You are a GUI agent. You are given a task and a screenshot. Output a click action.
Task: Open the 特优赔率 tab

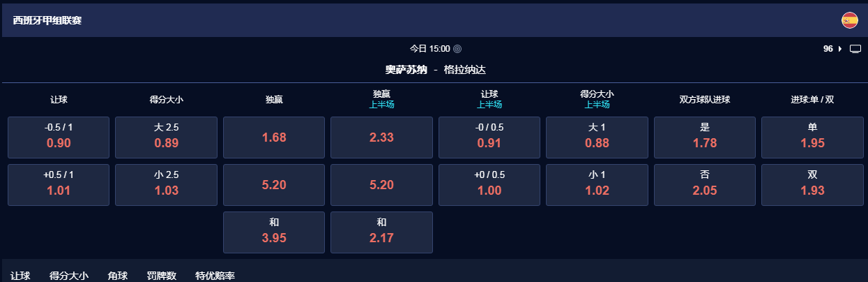pyautogui.click(x=215, y=276)
